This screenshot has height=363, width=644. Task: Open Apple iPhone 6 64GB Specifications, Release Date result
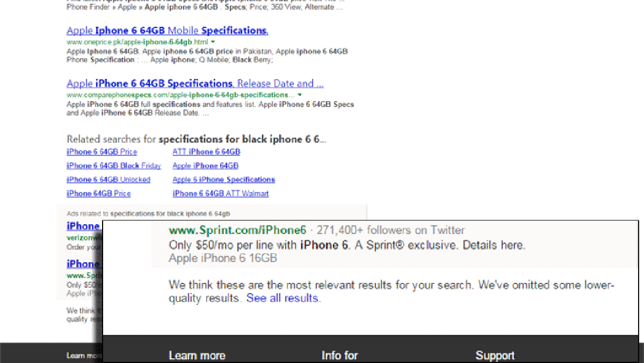(194, 83)
